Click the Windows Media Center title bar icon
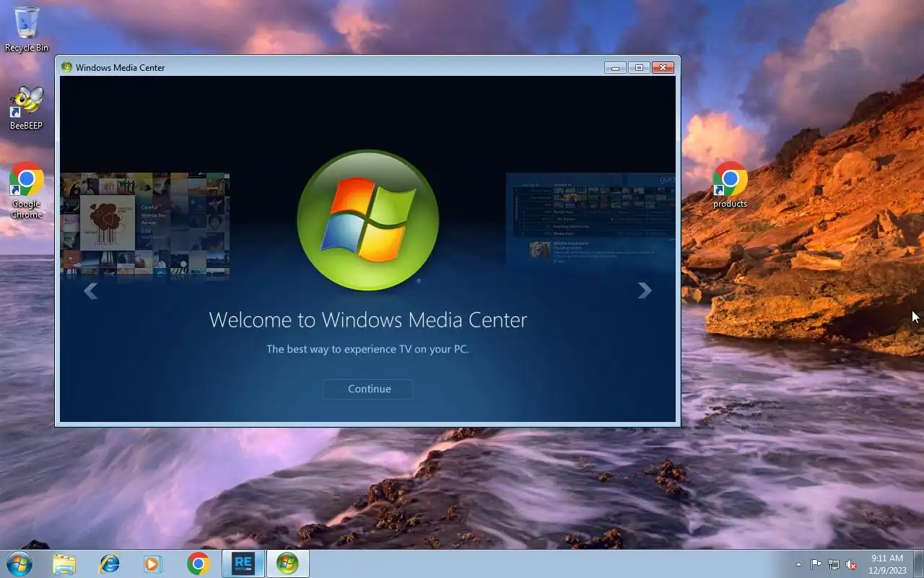924x578 pixels. [x=67, y=67]
